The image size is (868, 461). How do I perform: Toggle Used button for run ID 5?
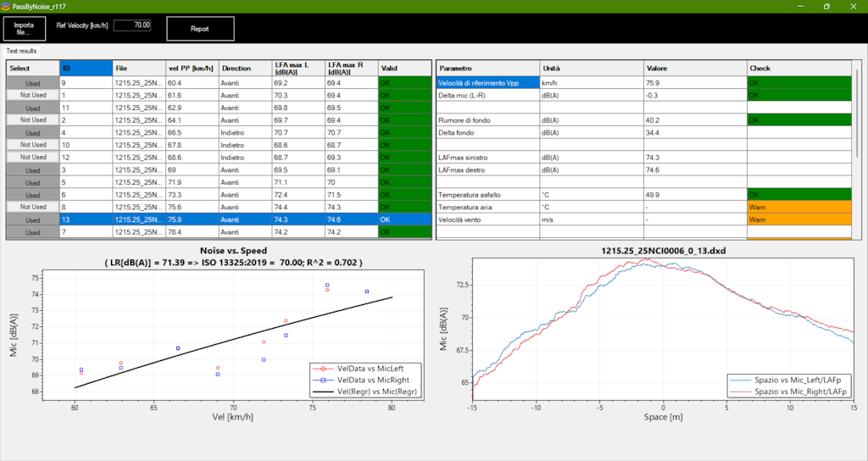coord(33,182)
